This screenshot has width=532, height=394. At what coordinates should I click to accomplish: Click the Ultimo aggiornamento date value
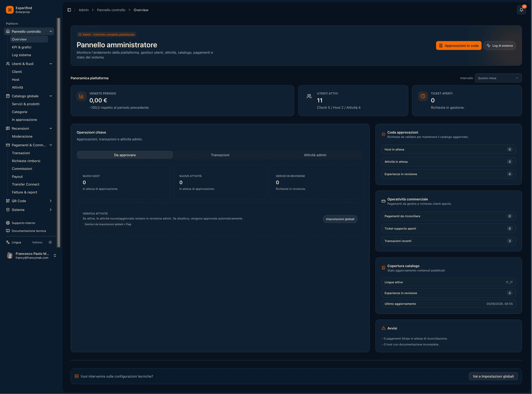499,304
